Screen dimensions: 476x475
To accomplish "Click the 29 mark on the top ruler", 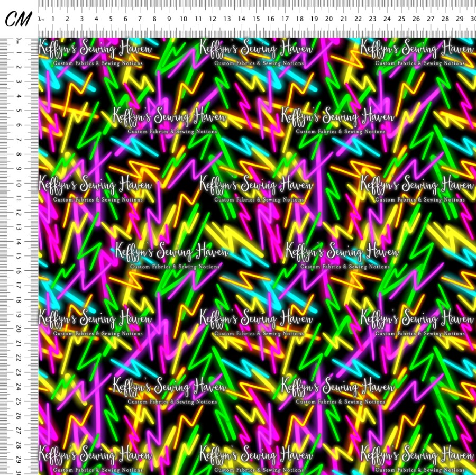I will 460,19.
